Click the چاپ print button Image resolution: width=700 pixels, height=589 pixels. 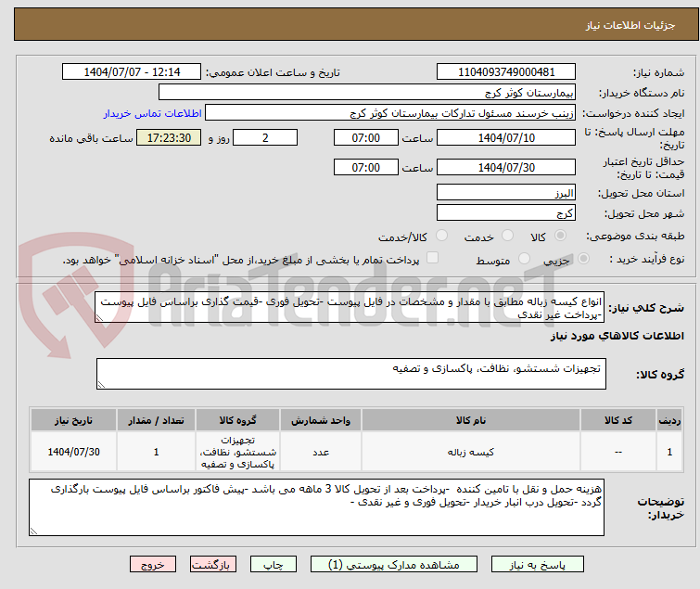pyautogui.click(x=274, y=565)
